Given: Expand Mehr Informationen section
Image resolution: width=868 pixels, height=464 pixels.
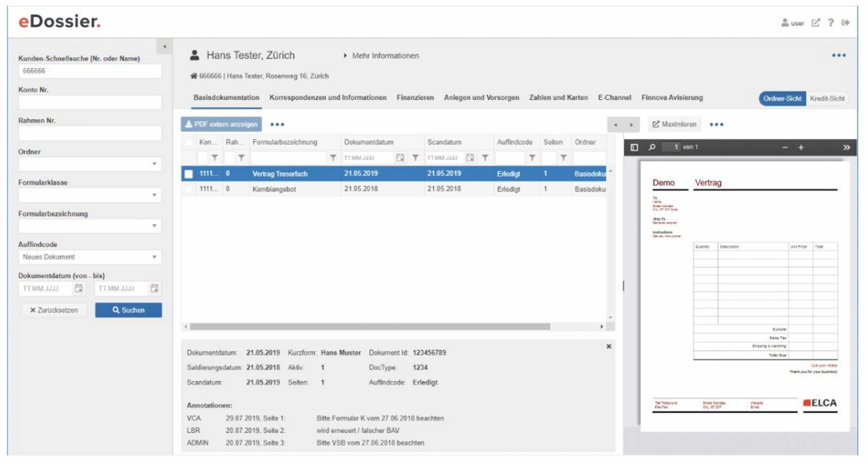Looking at the screenshot, I should click(x=381, y=56).
